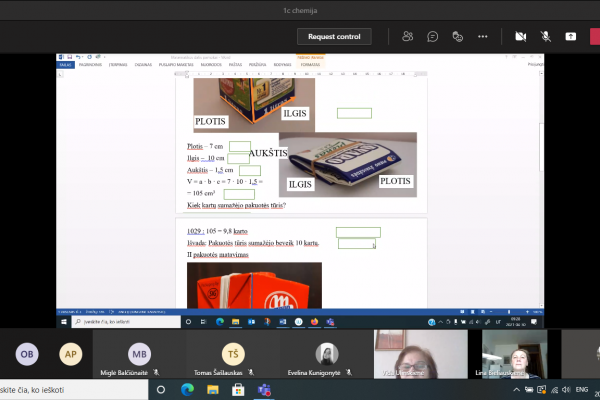Click the text "II pakuotės matavimas"
Viewport: 600px width, 400px height.
click(218, 255)
